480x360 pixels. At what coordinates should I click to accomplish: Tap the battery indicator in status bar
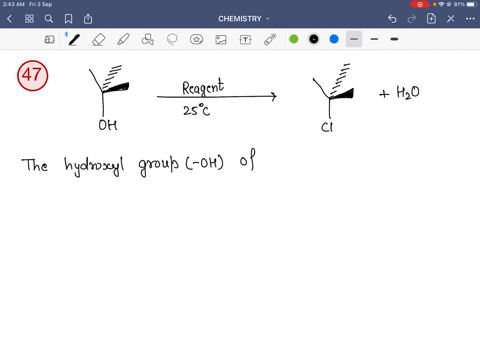[472, 4]
